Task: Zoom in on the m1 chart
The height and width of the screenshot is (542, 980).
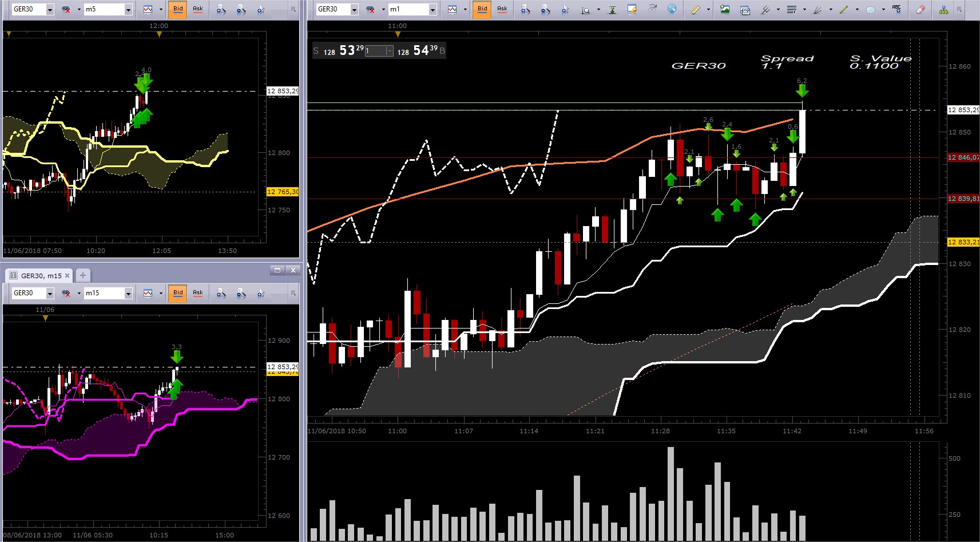Action: [525, 9]
